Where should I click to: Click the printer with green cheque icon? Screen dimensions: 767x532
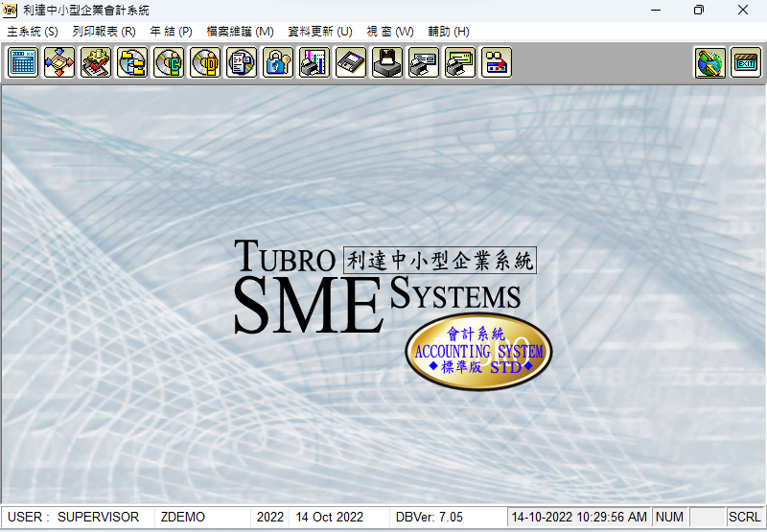pos(460,62)
